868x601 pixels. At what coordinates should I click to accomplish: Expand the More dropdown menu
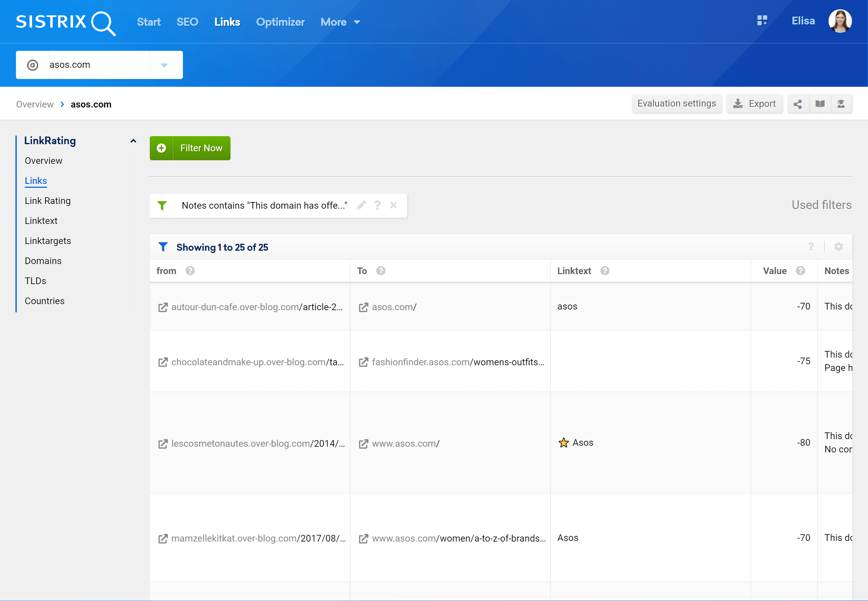(x=340, y=22)
